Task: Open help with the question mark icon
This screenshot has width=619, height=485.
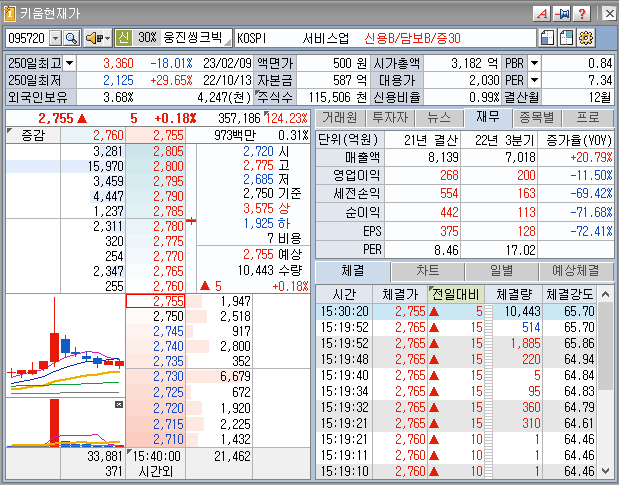Action: [581, 14]
